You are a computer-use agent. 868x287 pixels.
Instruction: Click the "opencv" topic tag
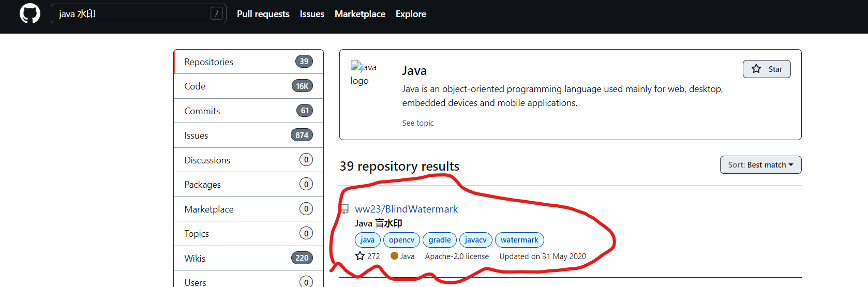click(x=401, y=239)
